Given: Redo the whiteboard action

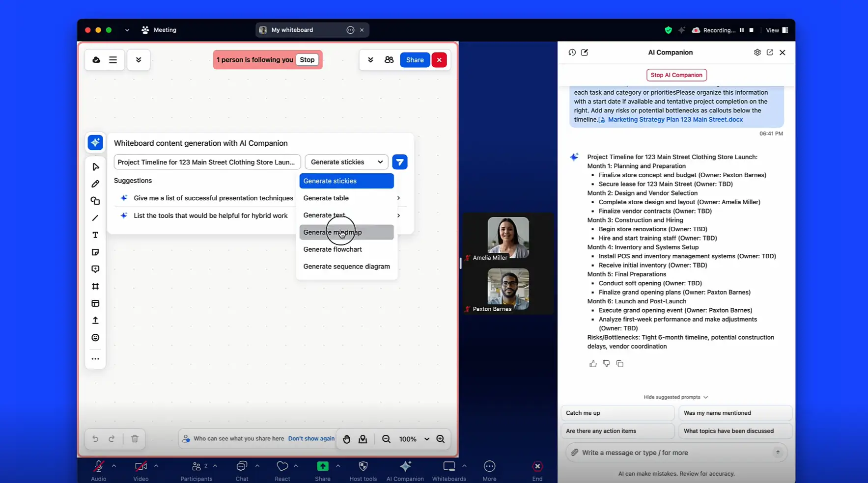Looking at the screenshot, I should tap(112, 439).
